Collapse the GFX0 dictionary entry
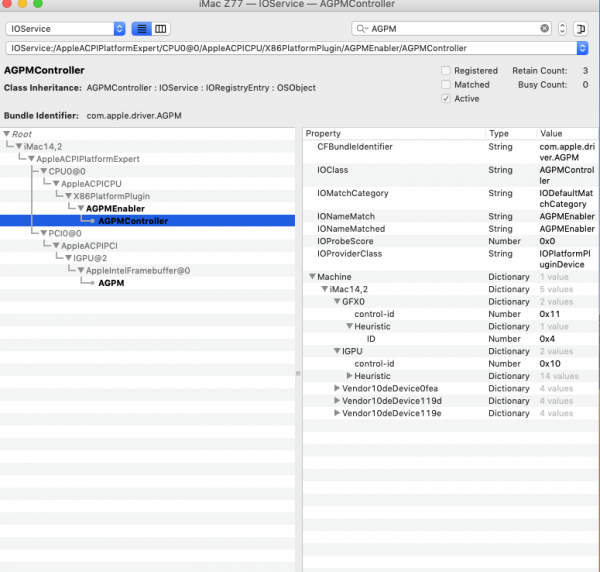This screenshot has width=600, height=572. pos(336,301)
